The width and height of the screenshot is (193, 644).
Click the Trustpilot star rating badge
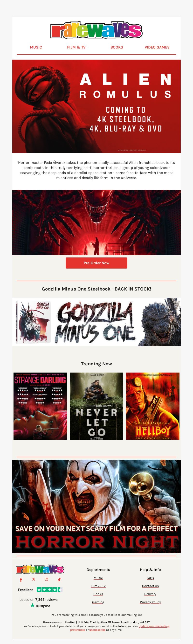tap(49, 590)
